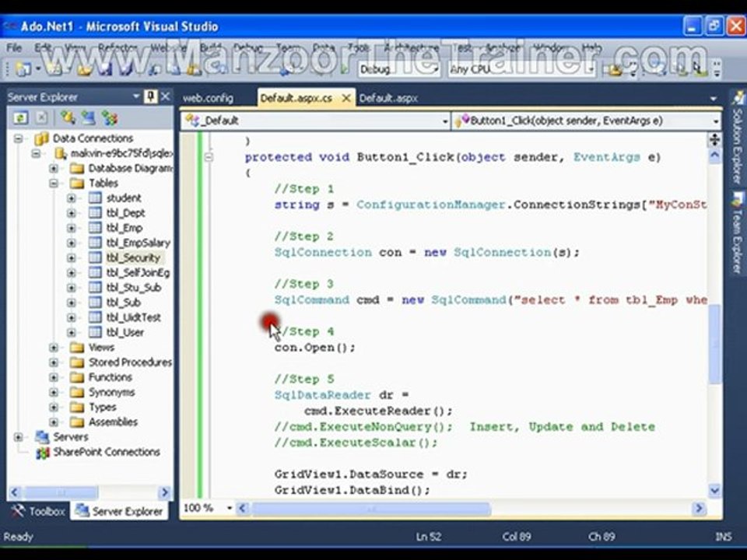Click the New Project toolbar icon
747x560 pixels.
[x=23, y=69]
